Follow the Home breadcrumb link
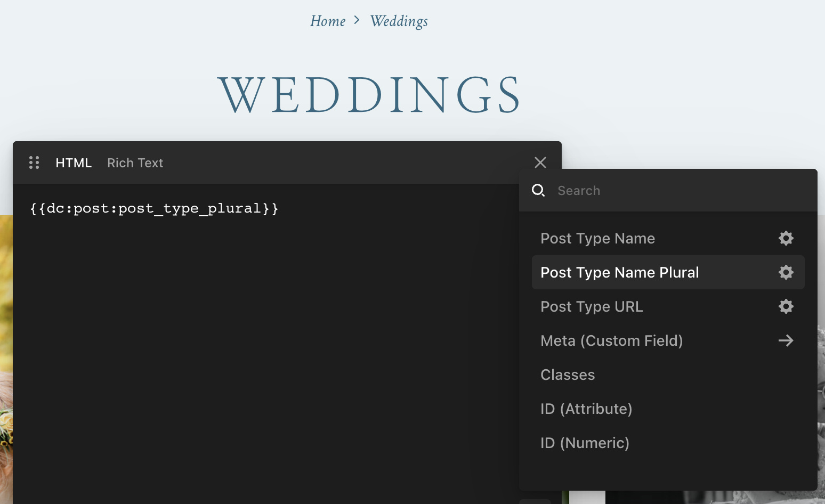 tap(328, 21)
